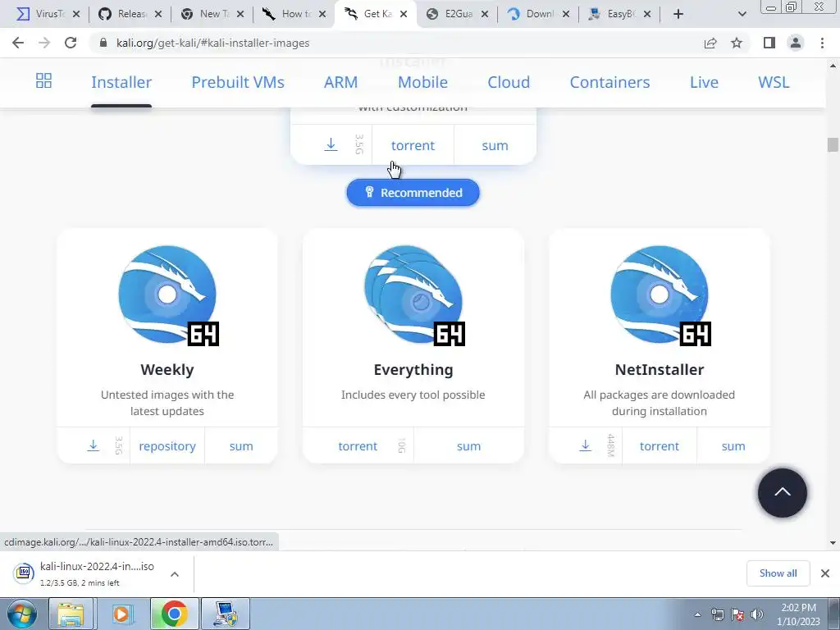Viewport: 840px width, 630px height.
Task: Click the volume speaker tray icon
Action: click(757, 614)
